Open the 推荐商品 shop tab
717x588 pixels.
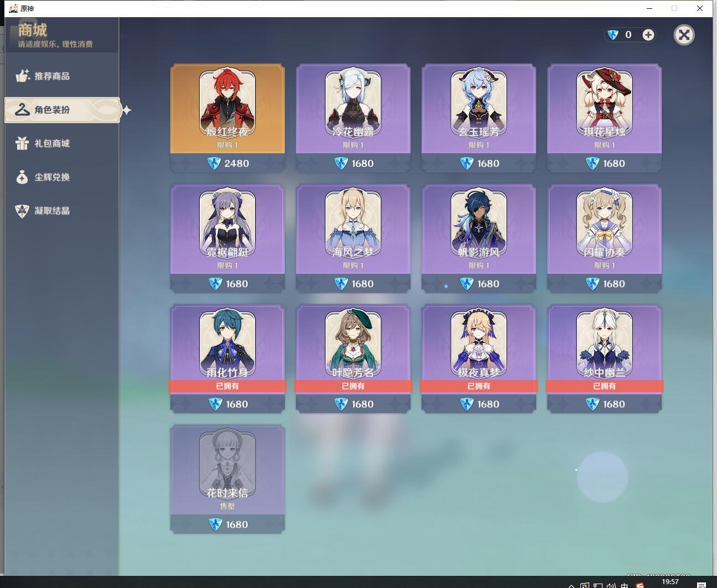click(61, 76)
